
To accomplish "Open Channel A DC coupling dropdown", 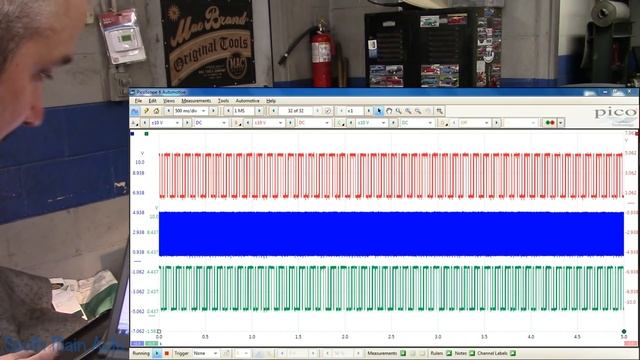I will [x=210, y=123].
